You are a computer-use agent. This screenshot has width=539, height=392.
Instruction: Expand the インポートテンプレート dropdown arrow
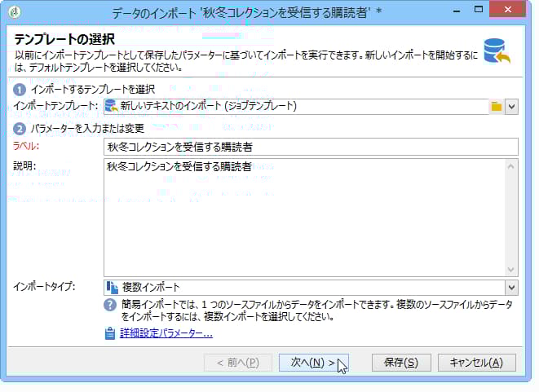click(511, 107)
